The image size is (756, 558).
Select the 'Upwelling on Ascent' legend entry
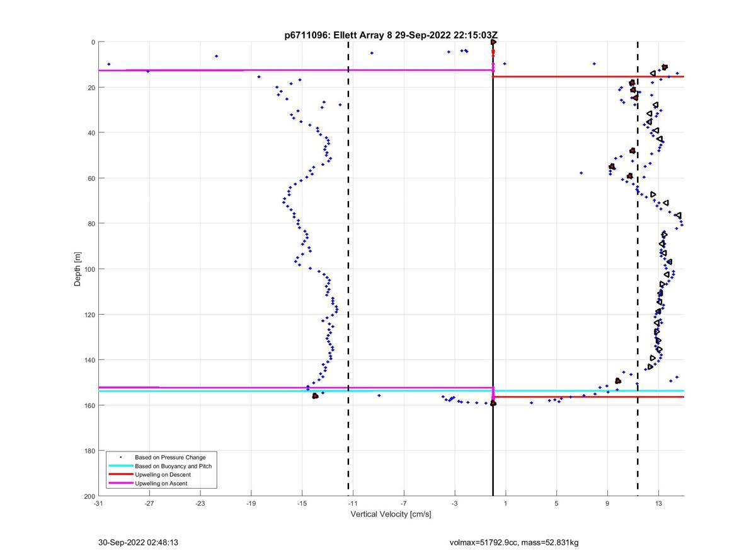tap(161, 484)
